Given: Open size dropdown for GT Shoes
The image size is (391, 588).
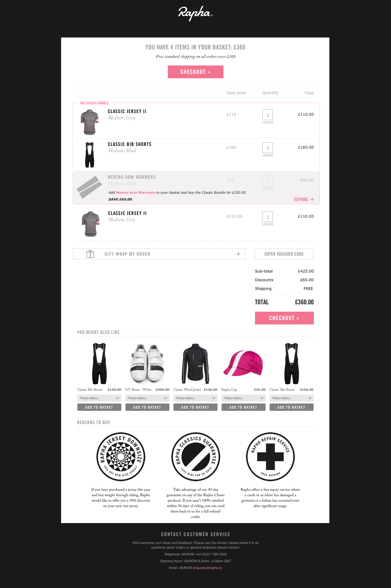Looking at the screenshot, I should (x=147, y=398).
